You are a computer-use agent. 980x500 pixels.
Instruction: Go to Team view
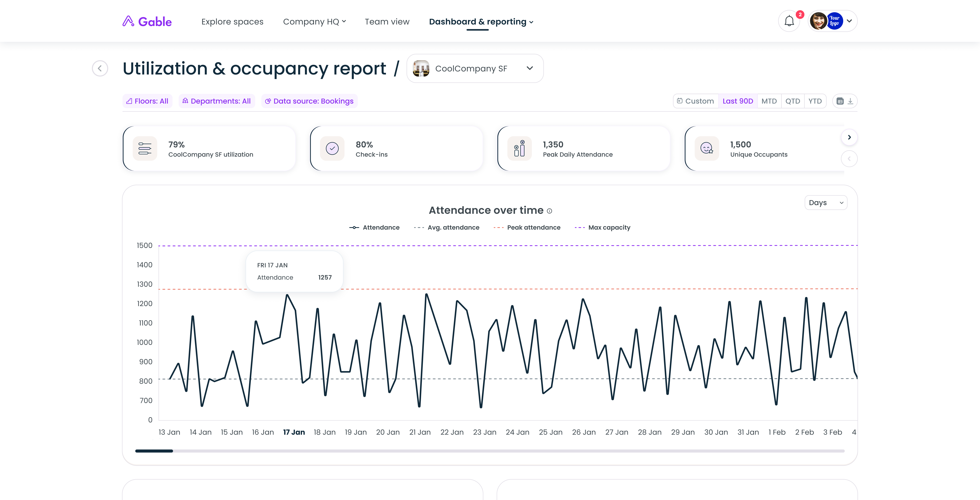[x=387, y=22]
